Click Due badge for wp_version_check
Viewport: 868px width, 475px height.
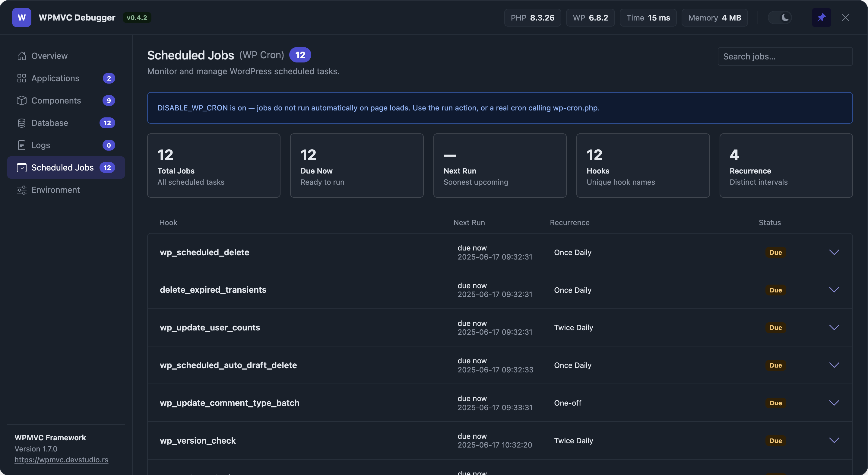click(776, 440)
